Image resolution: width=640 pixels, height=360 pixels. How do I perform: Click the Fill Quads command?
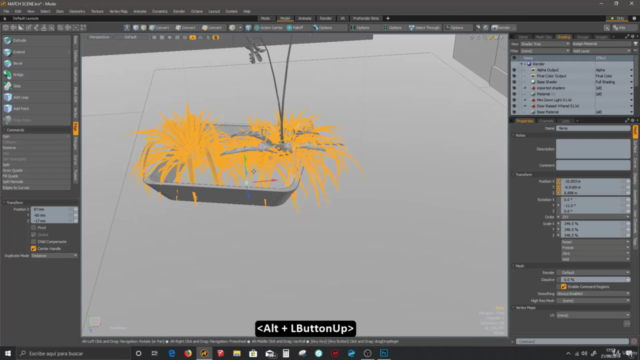[x=36, y=176]
